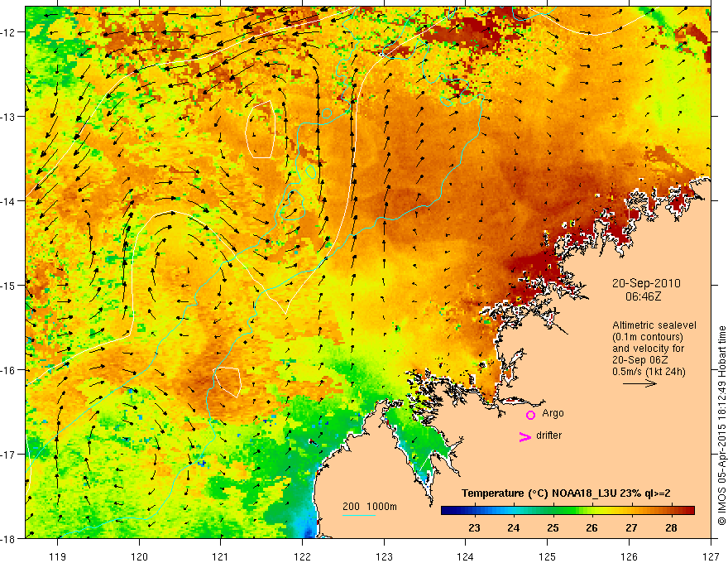Click the latitude axis label -13

pyautogui.click(x=9, y=117)
